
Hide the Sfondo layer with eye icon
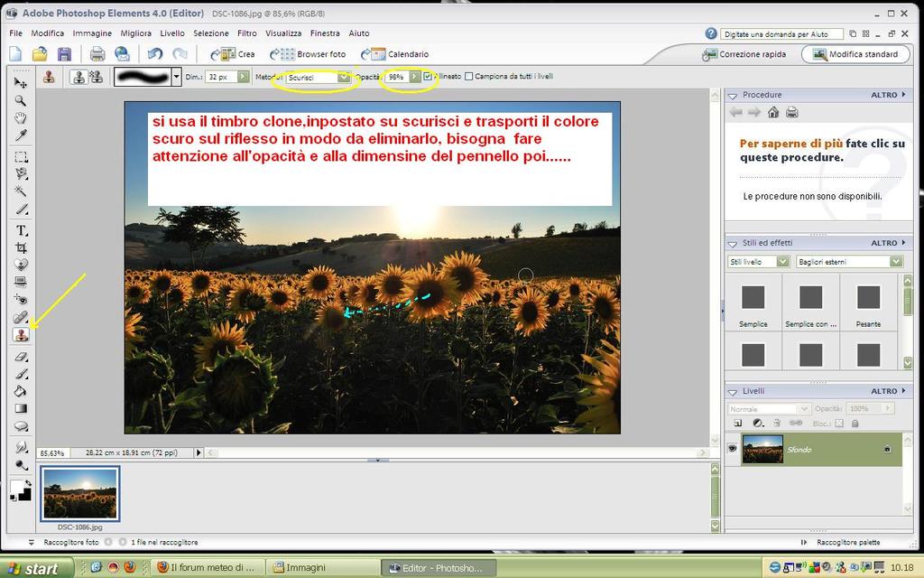coord(733,449)
